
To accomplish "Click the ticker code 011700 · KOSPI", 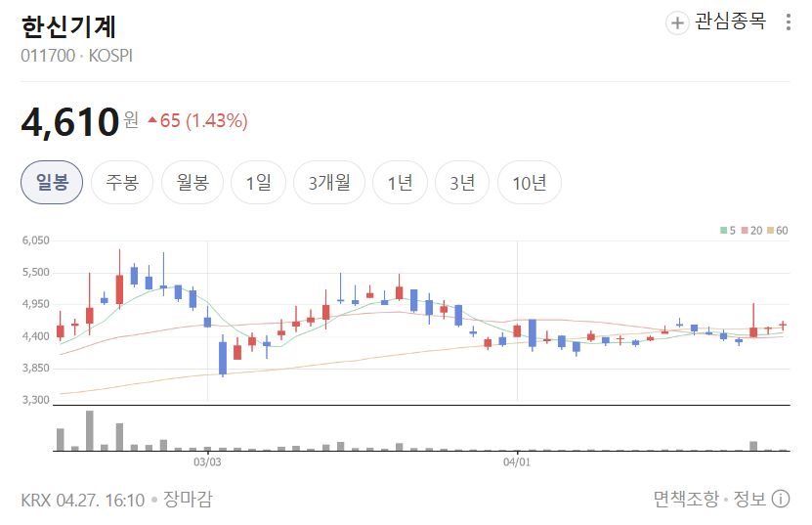I will (76, 56).
